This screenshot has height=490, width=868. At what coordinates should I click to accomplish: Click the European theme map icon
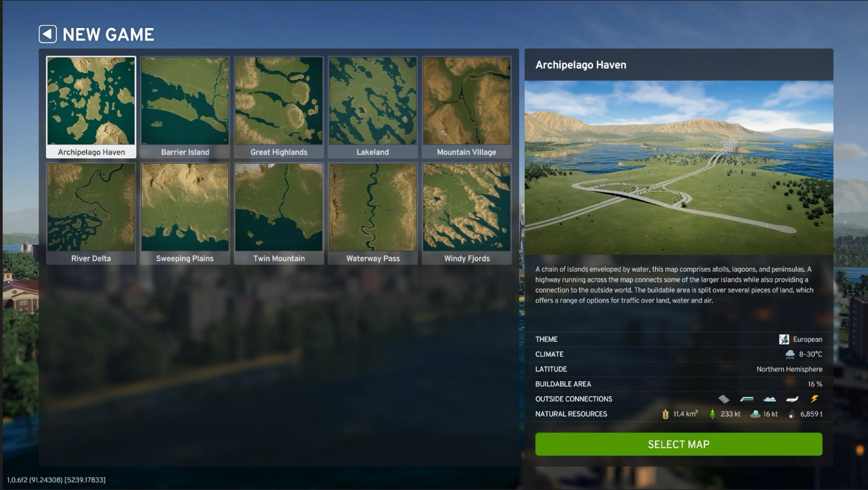(784, 339)
